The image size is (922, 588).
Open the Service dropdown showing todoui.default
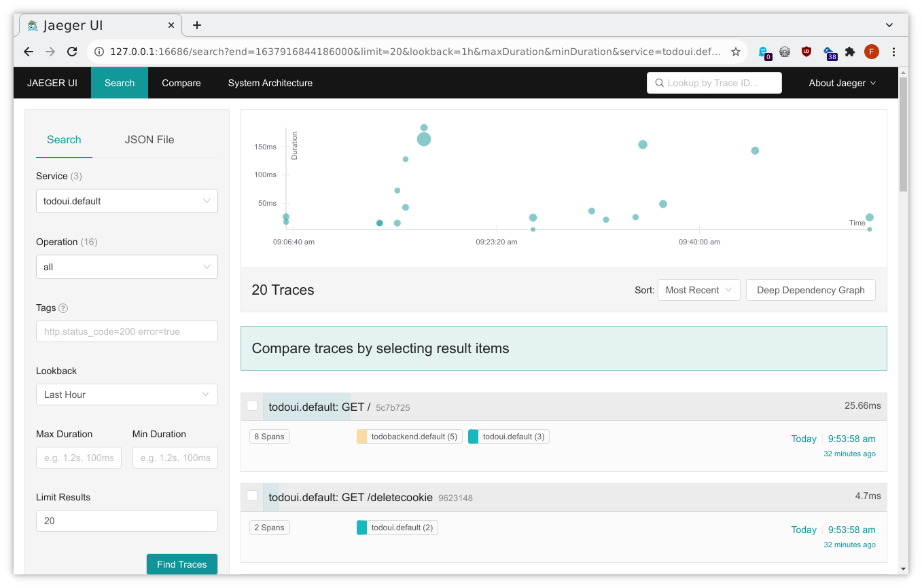[126, 201]
